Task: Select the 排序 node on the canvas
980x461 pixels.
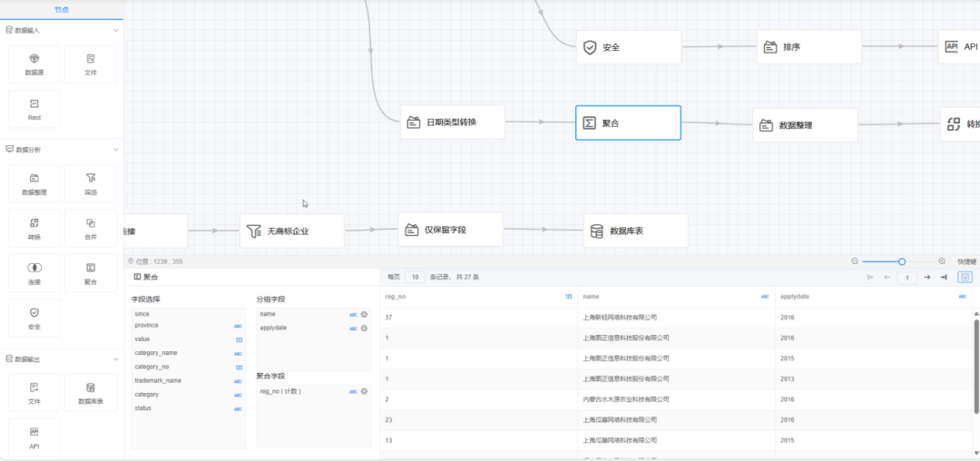Action: [x=809, y=47]
